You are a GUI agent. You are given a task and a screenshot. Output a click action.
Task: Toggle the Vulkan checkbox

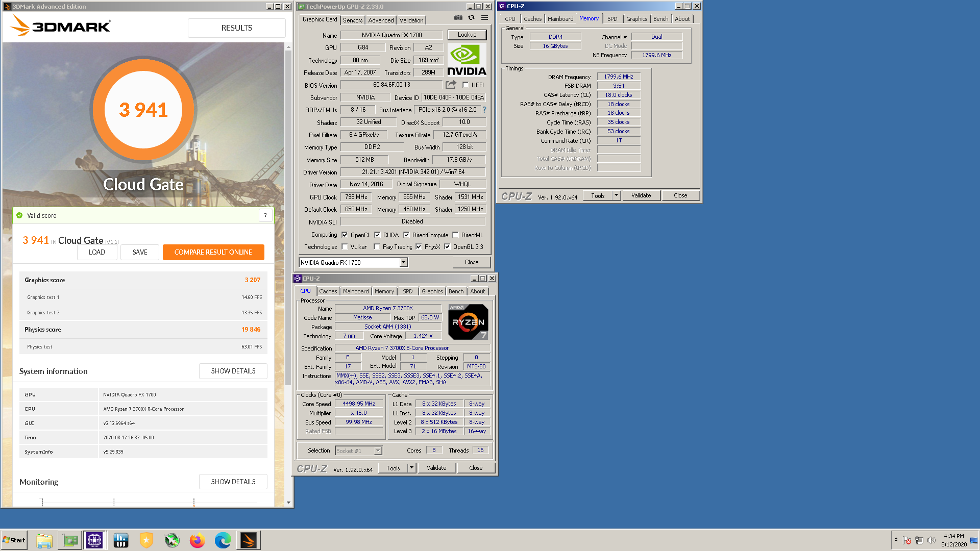[345, 247]
